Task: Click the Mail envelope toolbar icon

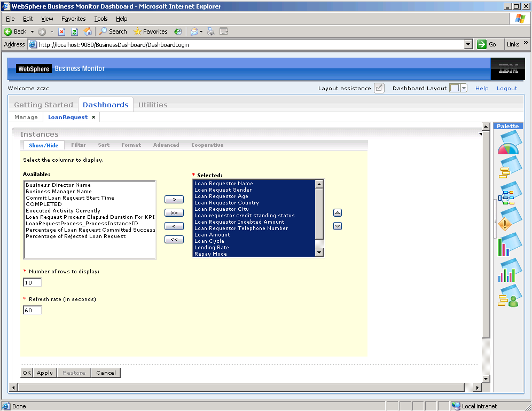Action: 194,31
